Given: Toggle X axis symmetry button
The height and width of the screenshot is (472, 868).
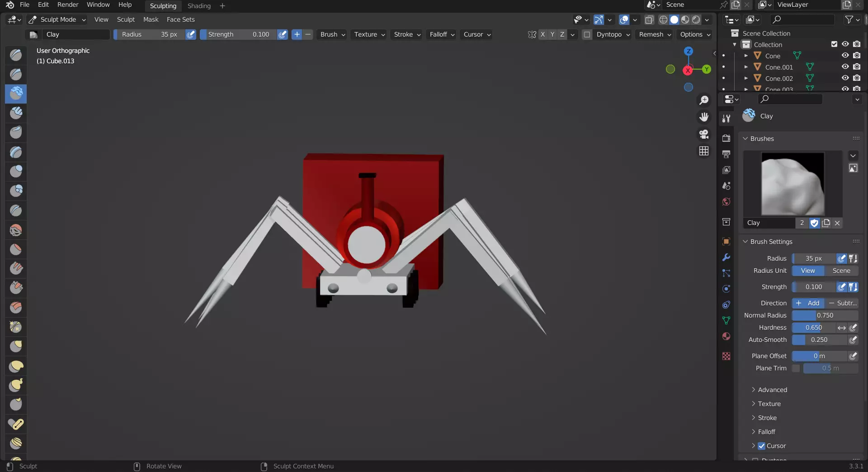Looking at the screenshot, I should point(542,35).
